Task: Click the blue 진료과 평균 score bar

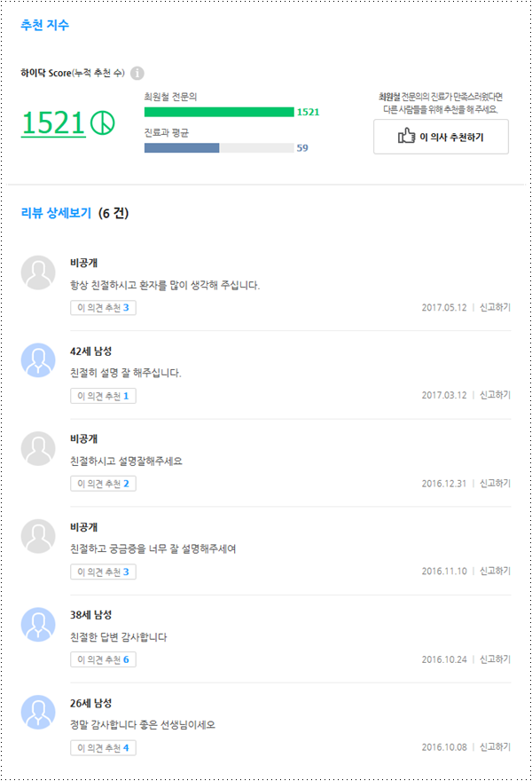Action: [x=182, y=148]
